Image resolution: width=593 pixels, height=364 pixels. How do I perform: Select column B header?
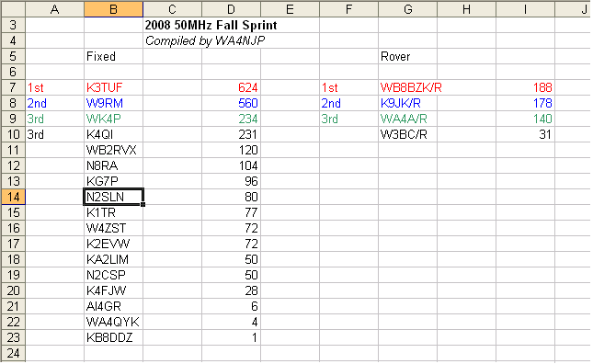(113, 8)
